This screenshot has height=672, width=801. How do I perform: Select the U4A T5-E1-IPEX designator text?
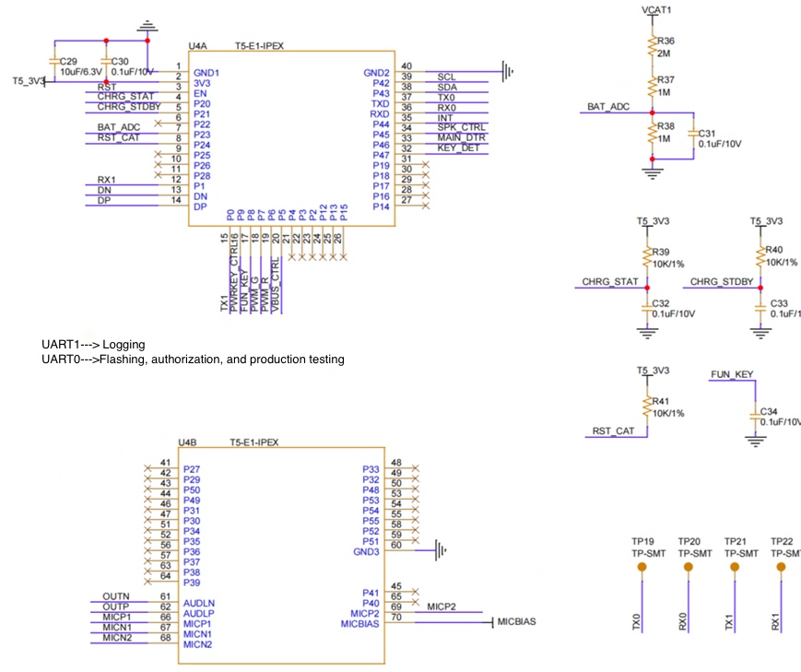click(x=260, y=45)
